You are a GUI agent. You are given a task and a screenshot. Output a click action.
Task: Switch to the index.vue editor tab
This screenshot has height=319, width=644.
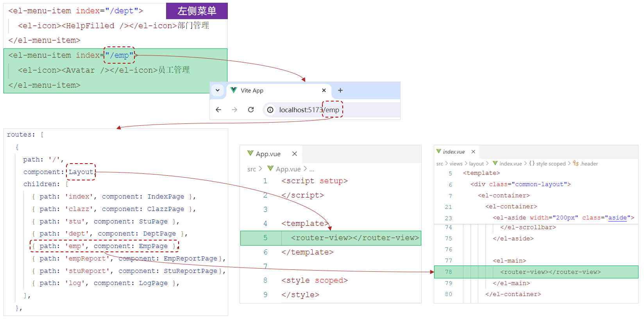point(453,152)
